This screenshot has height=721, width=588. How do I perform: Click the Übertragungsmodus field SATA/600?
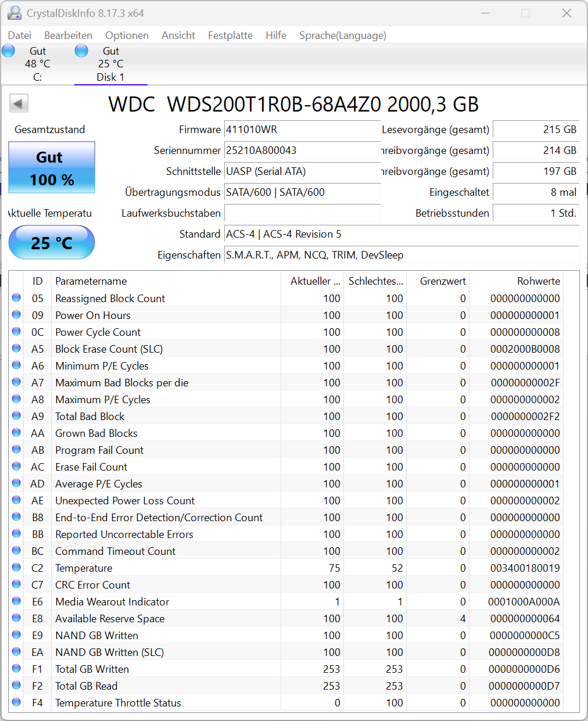click(302, 192)
